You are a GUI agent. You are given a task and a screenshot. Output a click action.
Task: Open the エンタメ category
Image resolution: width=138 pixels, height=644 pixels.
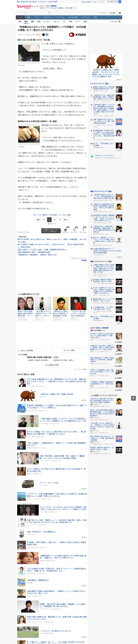point(47,21)
